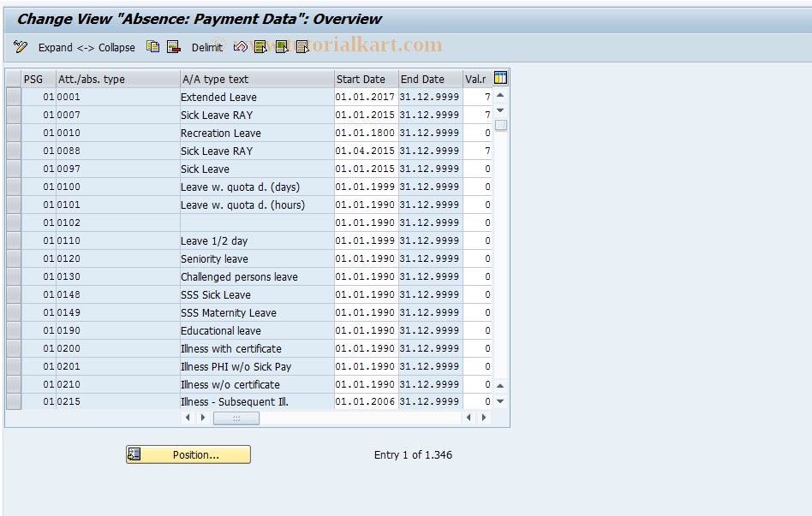Select the row for 0007 Sick Leave RAY
The width and height of the screenshot is (812, 516).
click(14, 115)
